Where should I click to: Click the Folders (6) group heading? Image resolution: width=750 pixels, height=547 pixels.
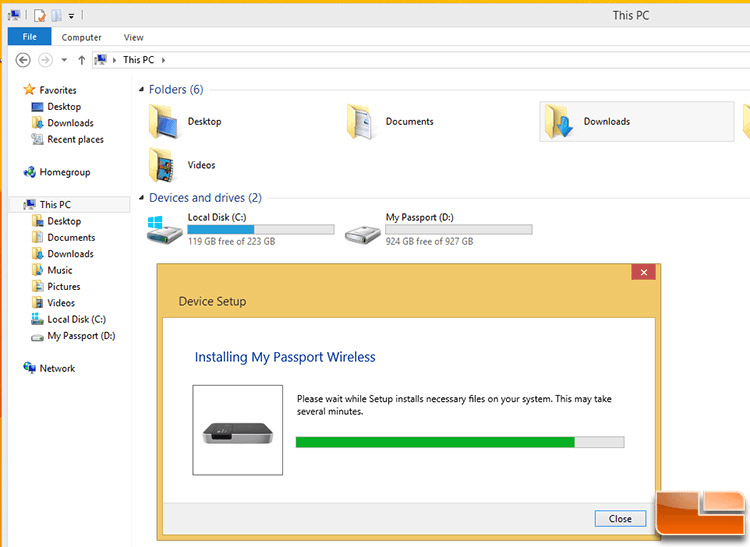pos(176,89)
